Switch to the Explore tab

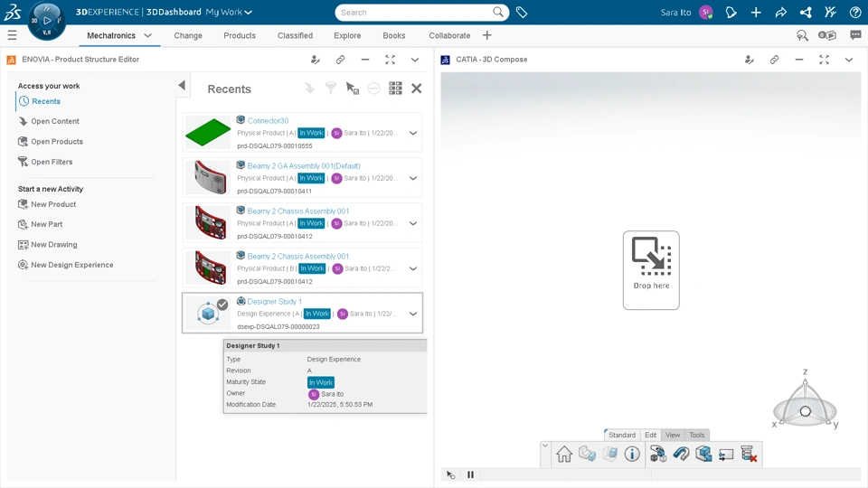pyautogui.click(x=347, y=35)
